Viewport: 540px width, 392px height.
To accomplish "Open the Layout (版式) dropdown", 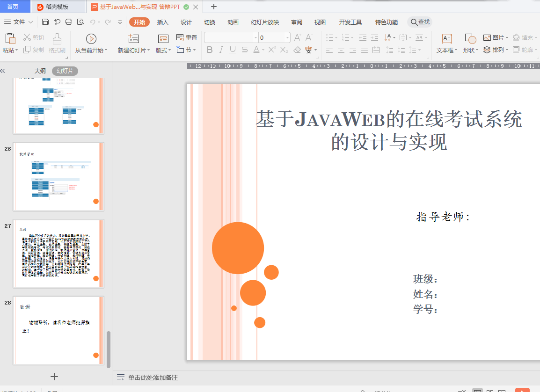I will pos(163,50).
